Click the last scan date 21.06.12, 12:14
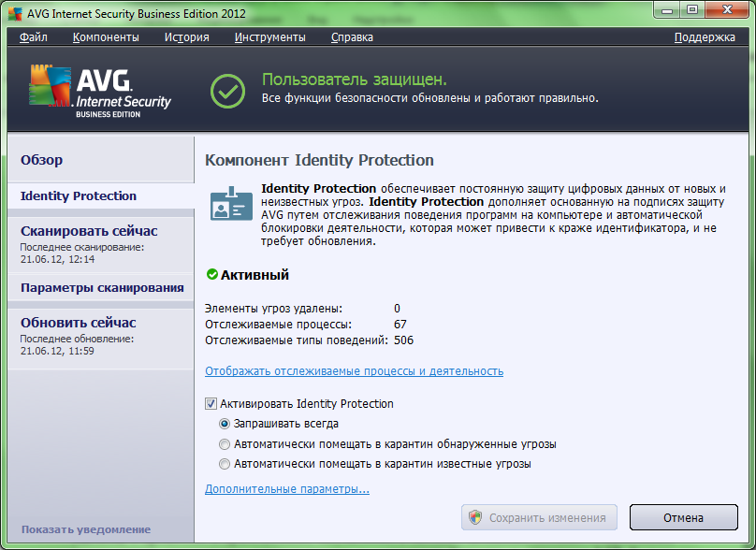This screenshot has height=550, width=756. pos(57,259)
